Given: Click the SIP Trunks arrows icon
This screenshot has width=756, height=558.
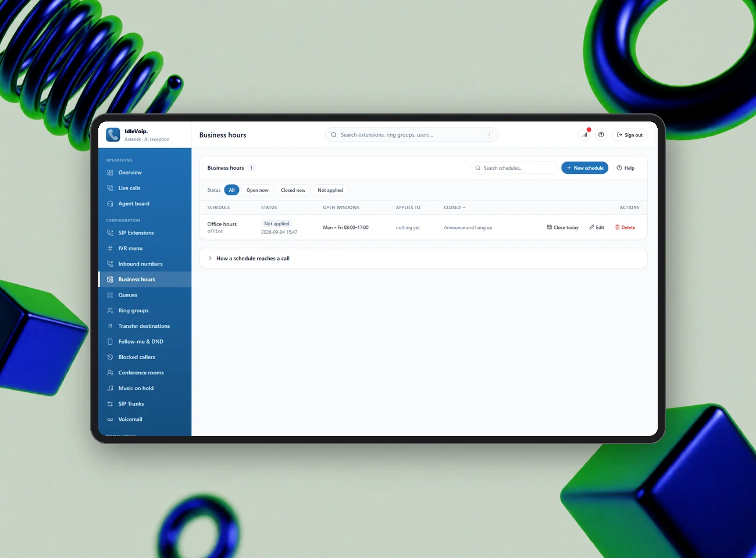Looking at the screenshot, I should [110, 404].
